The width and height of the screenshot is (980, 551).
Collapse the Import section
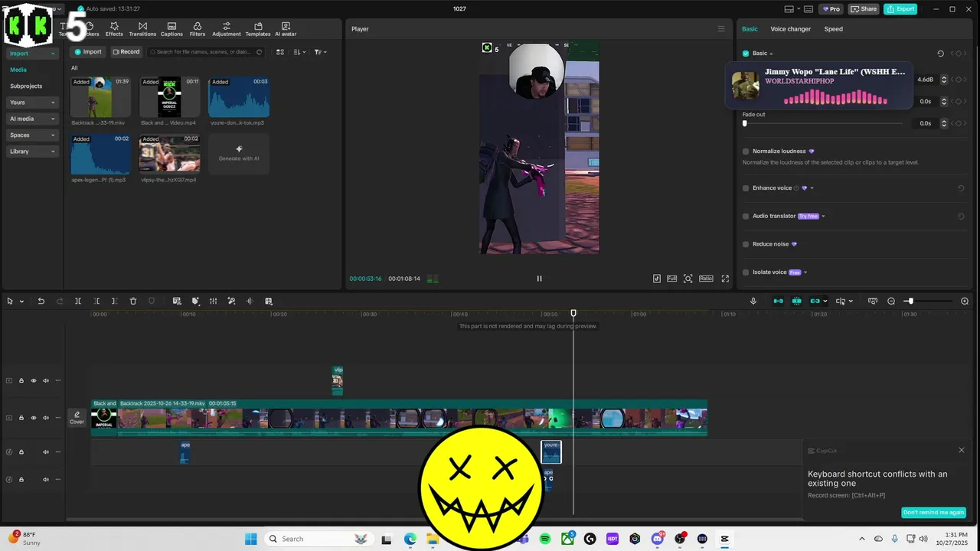pyautogui.click(x=32, y=54)
